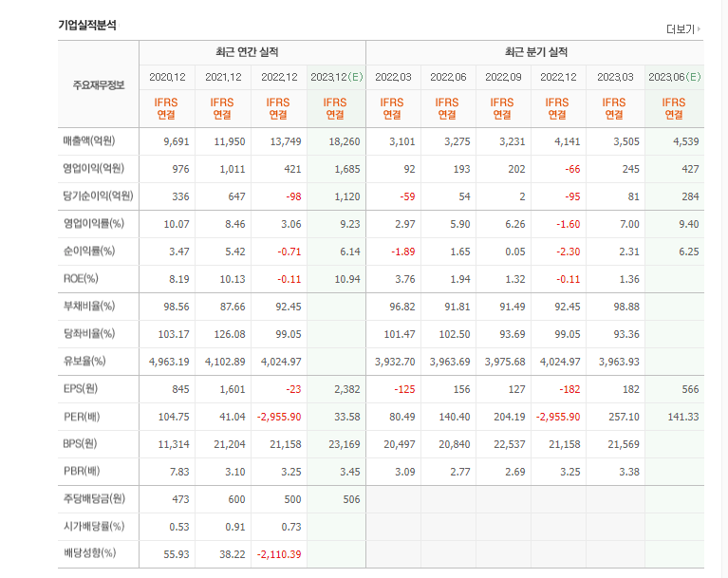This screenshot has width=728, height=578.
Task: Click the 104.75 PER value
Action: (174, 417)
